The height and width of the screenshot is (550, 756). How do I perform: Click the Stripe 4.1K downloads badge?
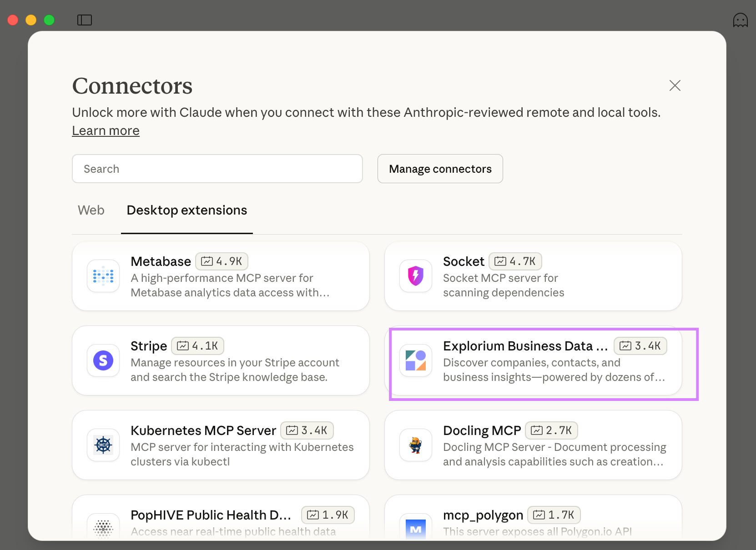pos(197,346)
